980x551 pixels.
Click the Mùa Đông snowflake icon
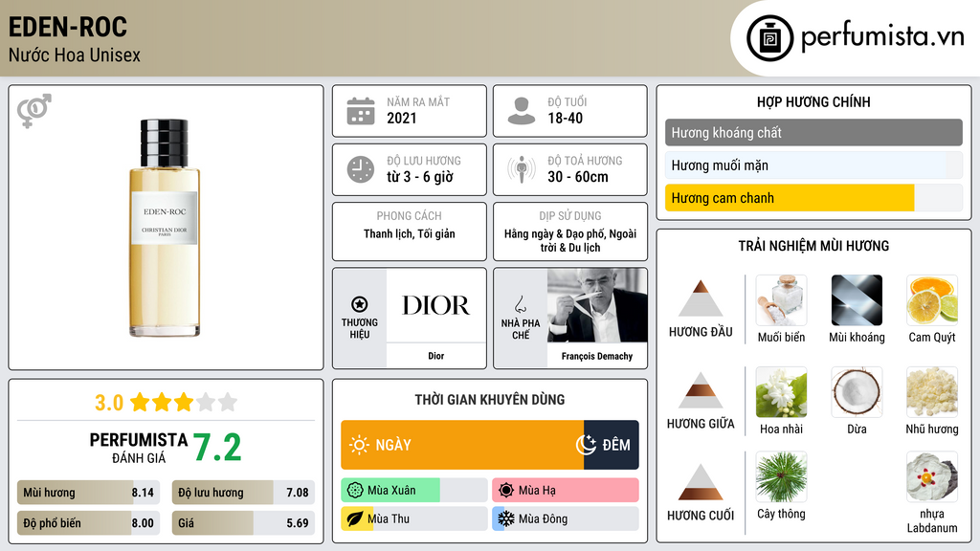pos(506,518)
